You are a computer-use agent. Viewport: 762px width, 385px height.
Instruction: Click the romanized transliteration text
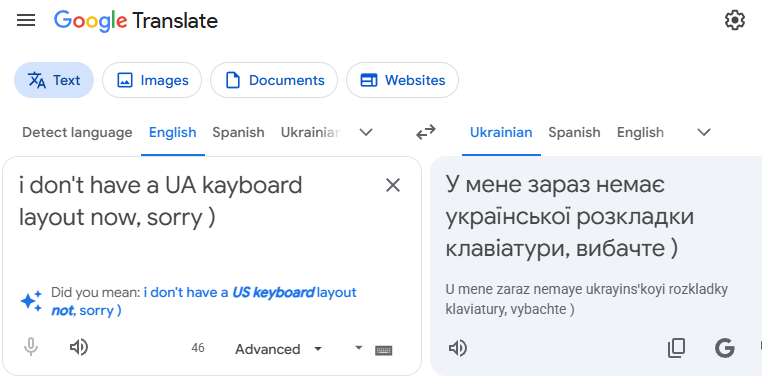pos(587,299)
